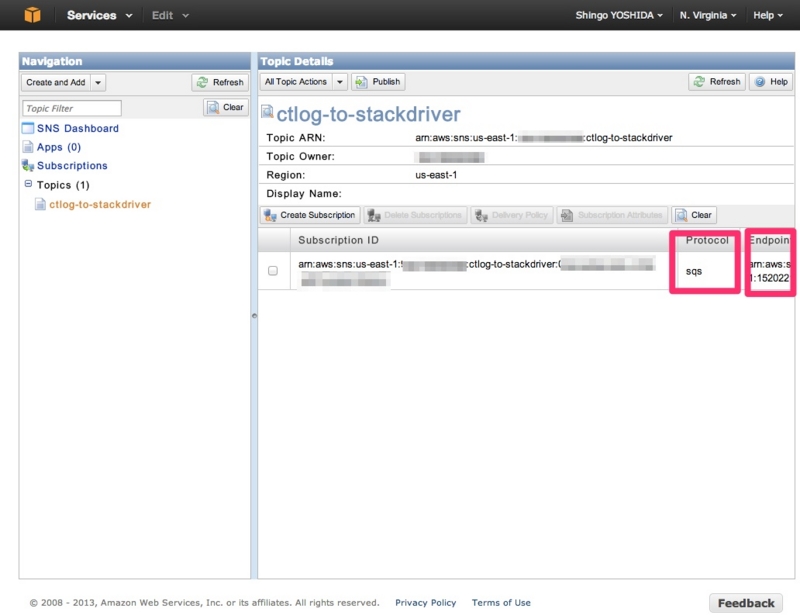Expand All Topic Actions dropdown arrow
This screenshot has width=800, height=615.
(x=340, y=82)
